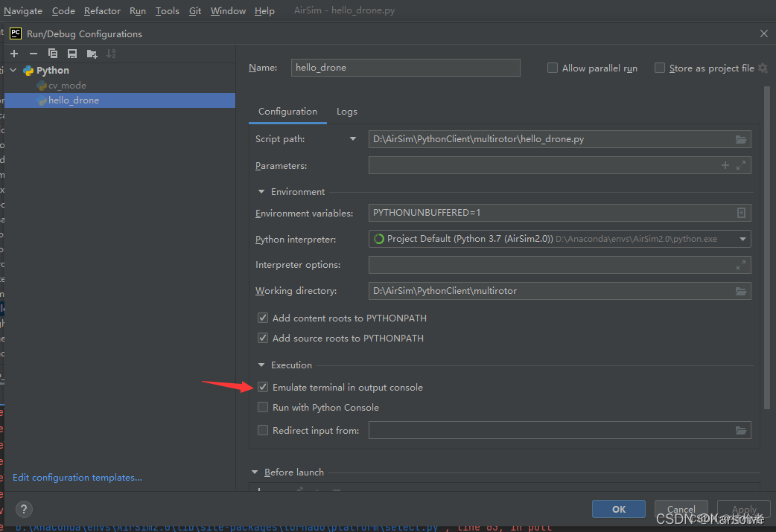
Task: Add a new run configuration with plus icon
Action: click(x=14, y=54)
